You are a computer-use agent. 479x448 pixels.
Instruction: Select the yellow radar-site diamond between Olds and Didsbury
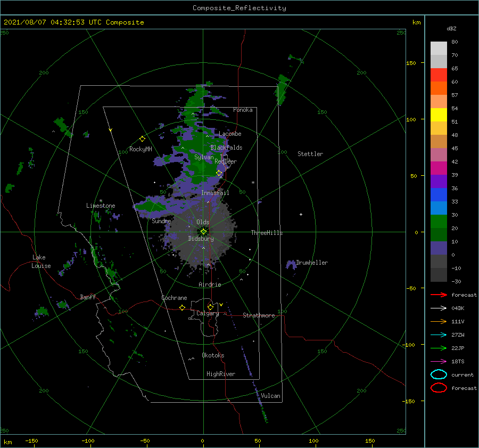pyautogui.click(x=203, y=232)
